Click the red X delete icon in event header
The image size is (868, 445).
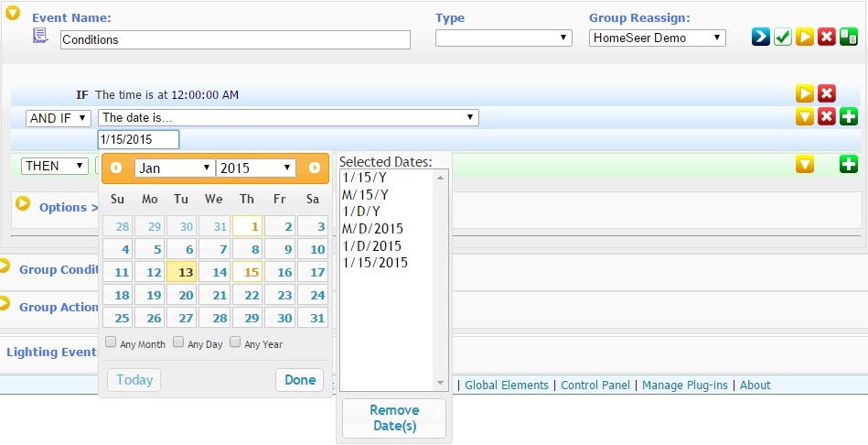[826, 38]
